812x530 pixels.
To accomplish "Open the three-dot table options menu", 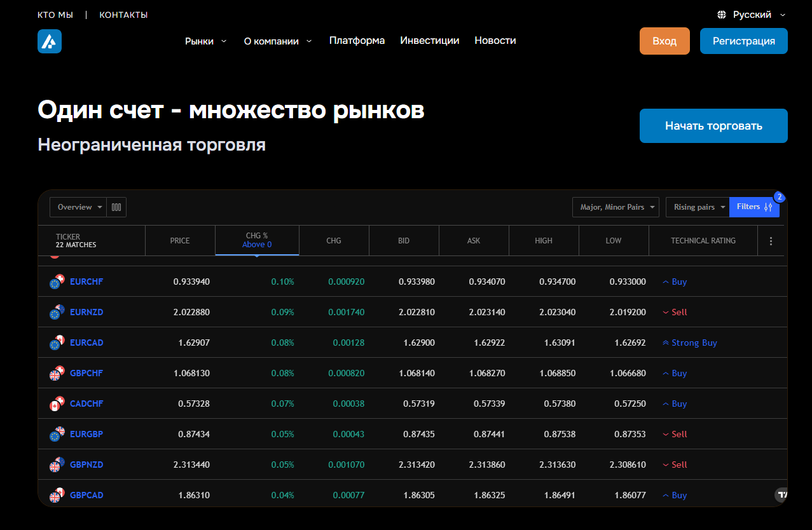I will [771, 241].
